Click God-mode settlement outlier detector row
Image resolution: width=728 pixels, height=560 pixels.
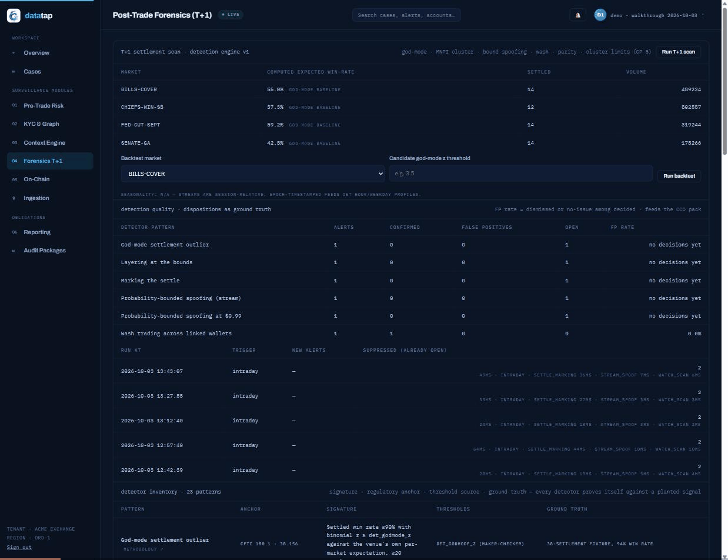click(x=411, y=245)
